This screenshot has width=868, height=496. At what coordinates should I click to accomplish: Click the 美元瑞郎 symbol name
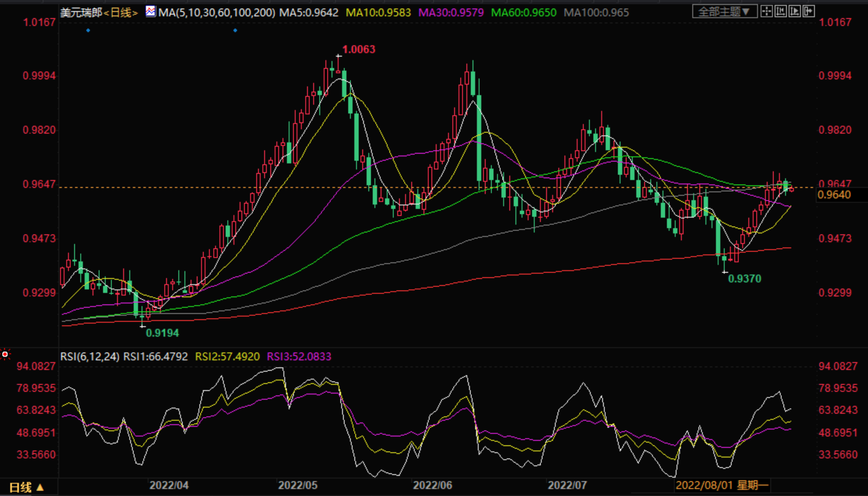coord(81,12)
